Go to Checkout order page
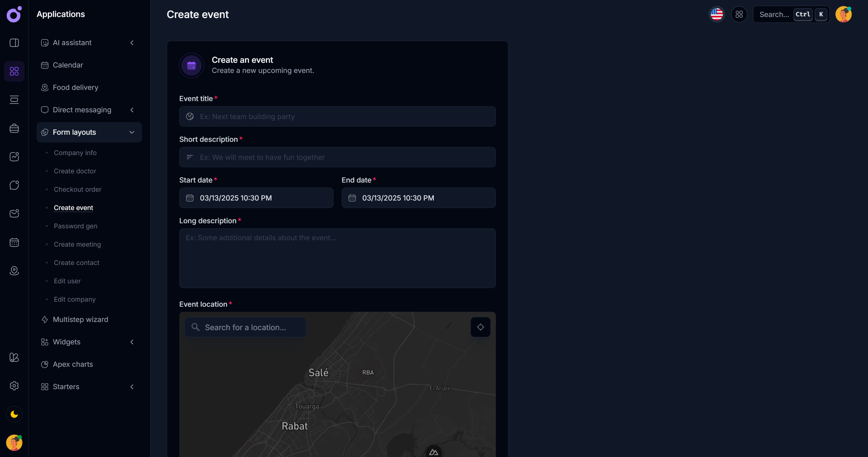The image size is (868, 457). click(x=78, y=189)
